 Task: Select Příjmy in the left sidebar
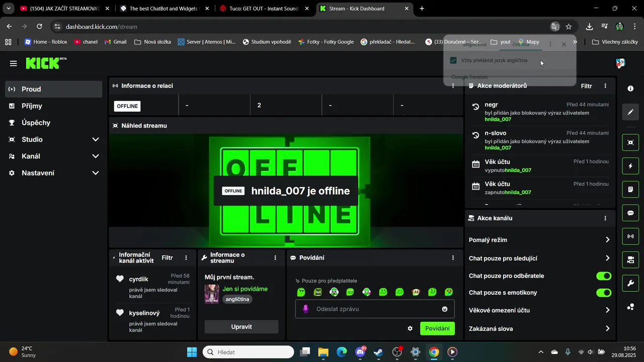(x=54, y=106)
